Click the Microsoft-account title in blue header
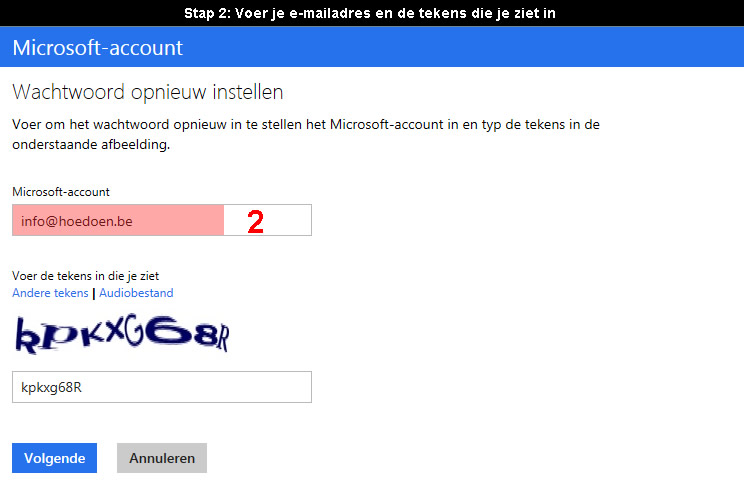This screenshot has width=744, height=500. point(98,47)
